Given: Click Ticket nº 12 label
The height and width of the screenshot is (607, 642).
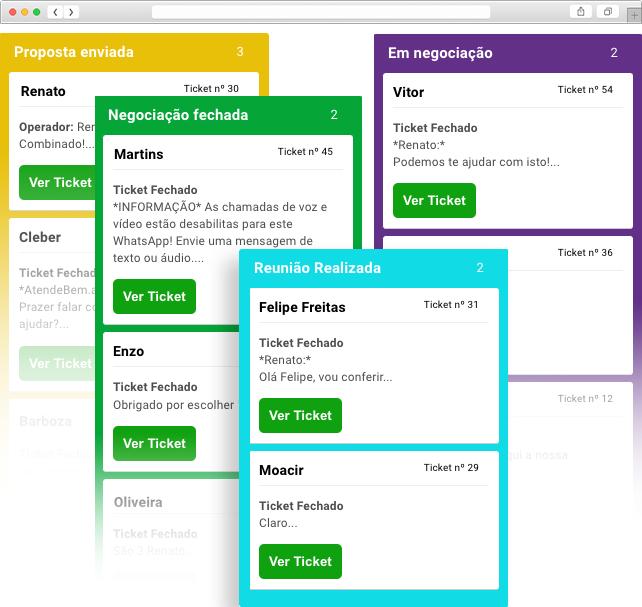Looking at the screenshot, I should 585,399.
